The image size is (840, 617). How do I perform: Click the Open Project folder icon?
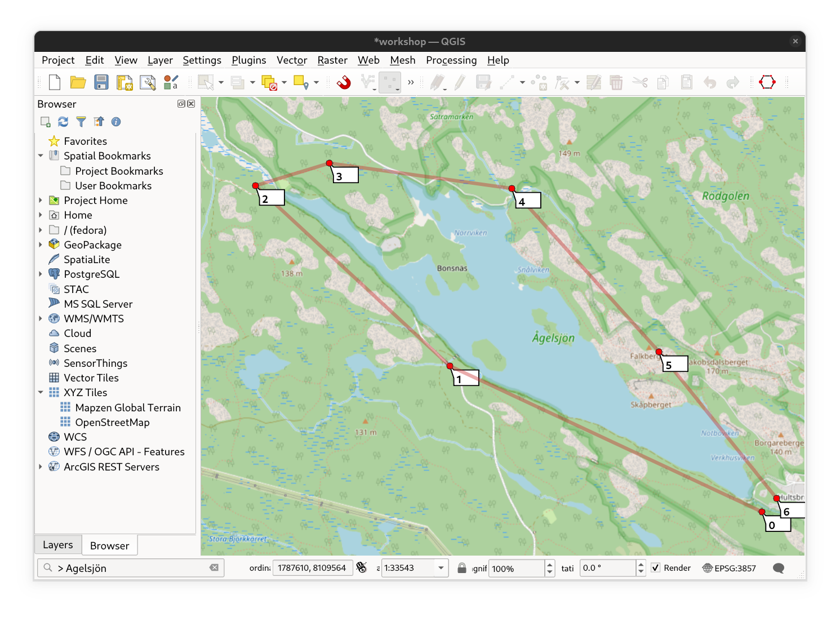click(78, 83)
